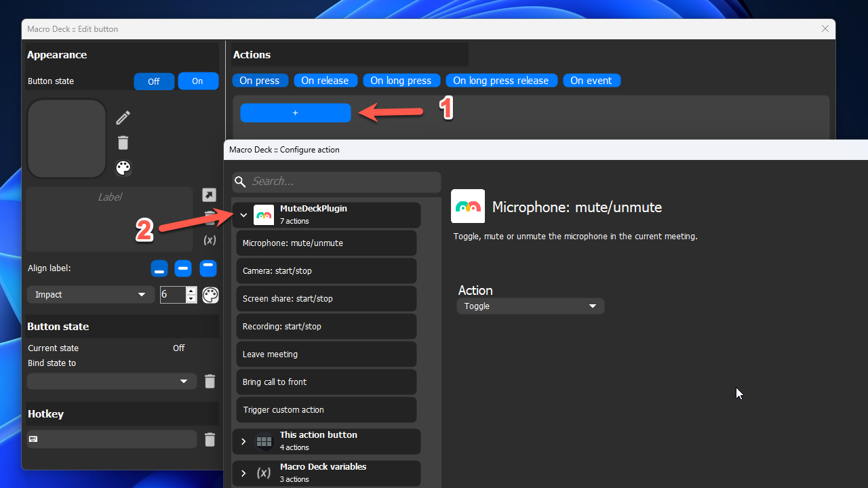Click the "This action button" group title
Viewport: 868px width, 488px height.
319,435
